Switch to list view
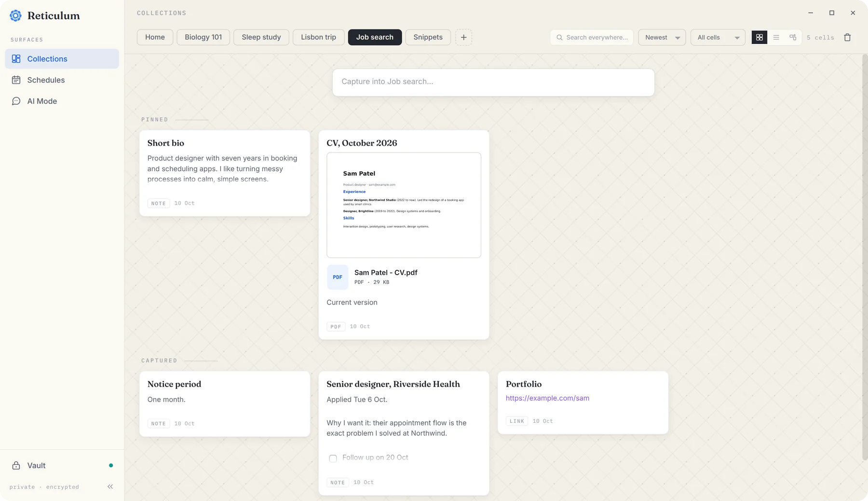This screenshot has width=868, height=501. click(776, 37)
